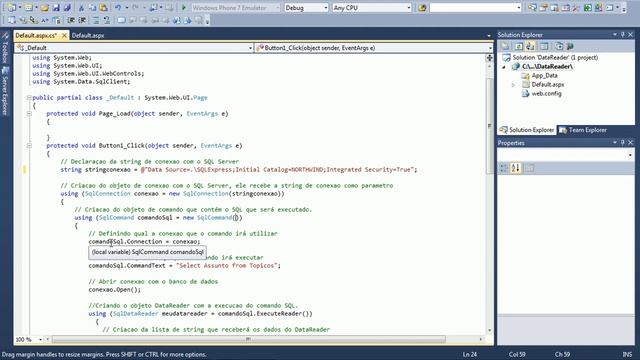Click the 'Col 59' status bar entry

(x=517, y=355)
